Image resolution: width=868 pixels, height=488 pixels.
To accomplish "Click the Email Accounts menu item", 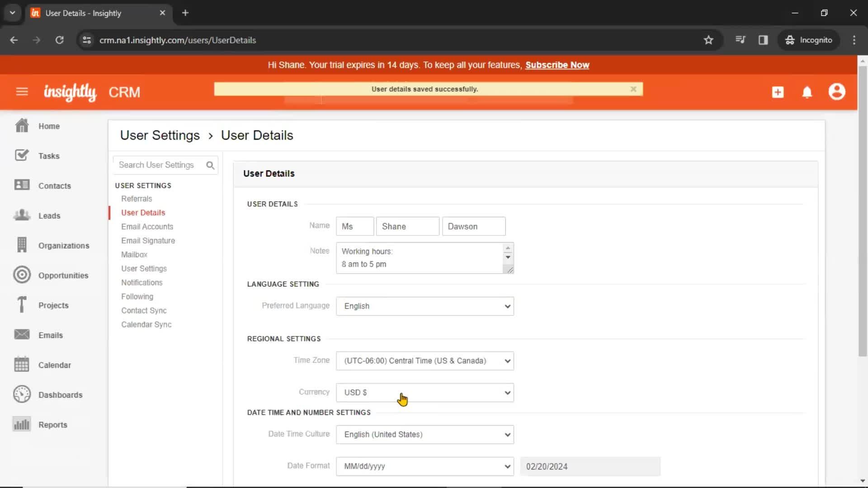I will (x=147, y=226).
